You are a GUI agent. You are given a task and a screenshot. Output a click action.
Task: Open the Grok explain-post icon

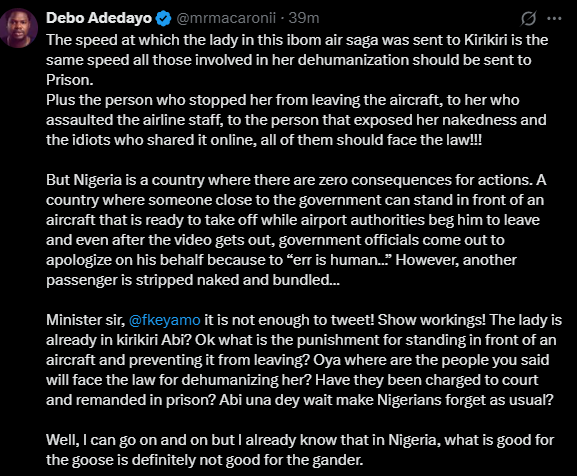[x=528, y=18]
